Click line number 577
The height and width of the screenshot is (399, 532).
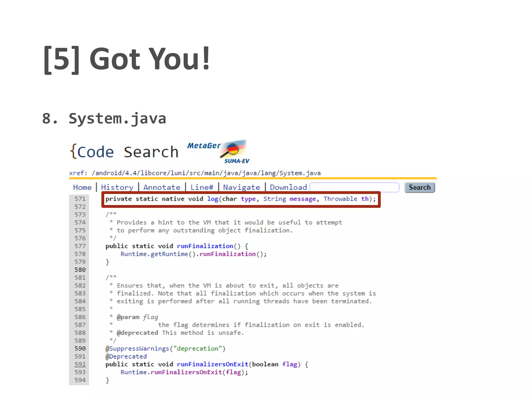(x=80, y=246)
